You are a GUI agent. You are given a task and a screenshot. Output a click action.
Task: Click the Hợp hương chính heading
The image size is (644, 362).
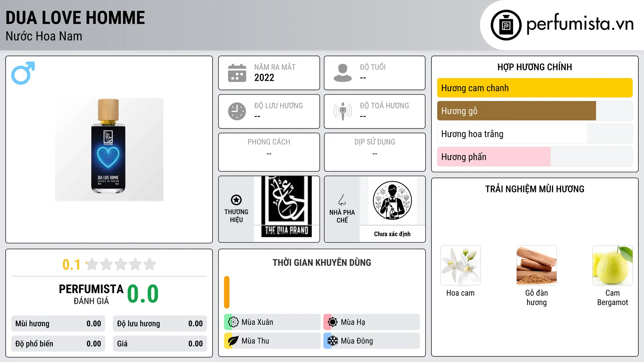[x=535, y=67]
